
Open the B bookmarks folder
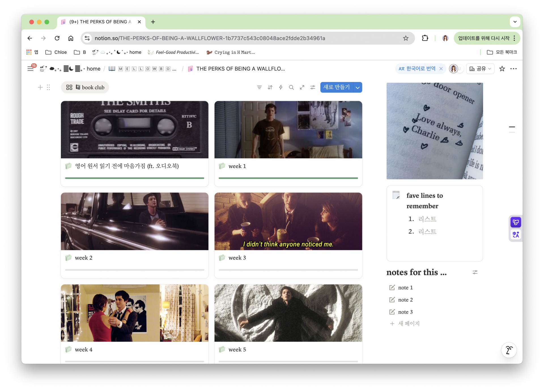coord(80,52)
